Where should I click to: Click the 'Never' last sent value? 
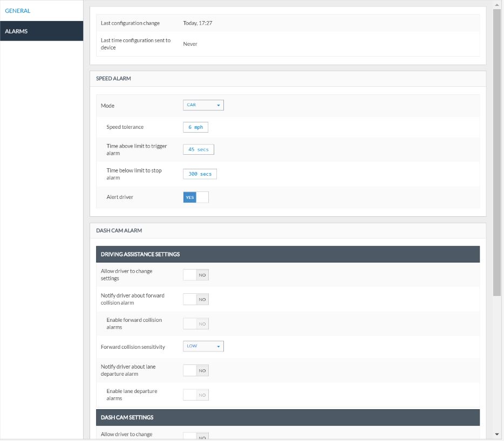click(190, 44)
